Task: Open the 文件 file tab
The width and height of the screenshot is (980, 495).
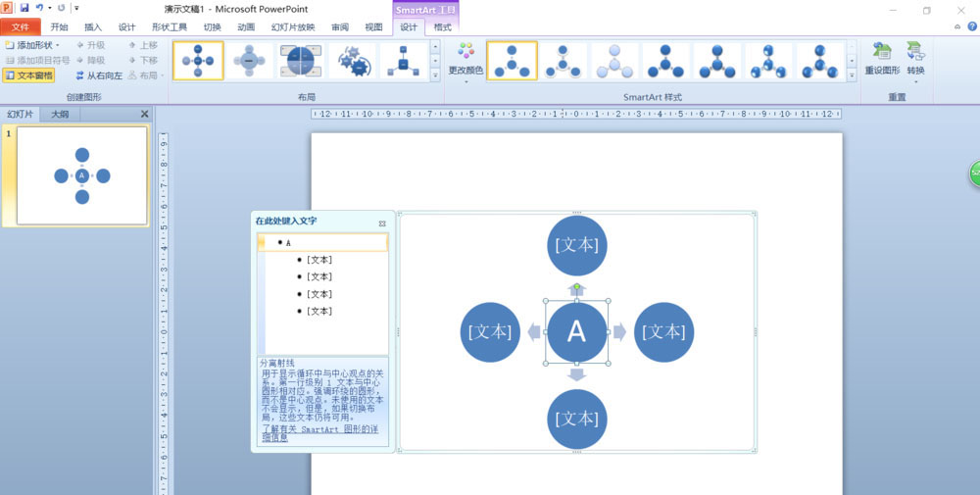Action: pyautogui.click(x=21, y=26)
